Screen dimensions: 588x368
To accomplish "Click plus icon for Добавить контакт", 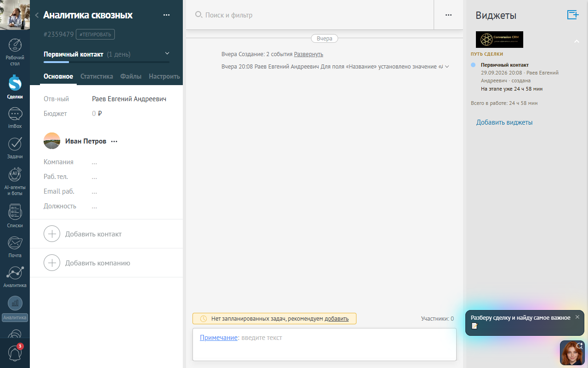I will pos(52,234).
